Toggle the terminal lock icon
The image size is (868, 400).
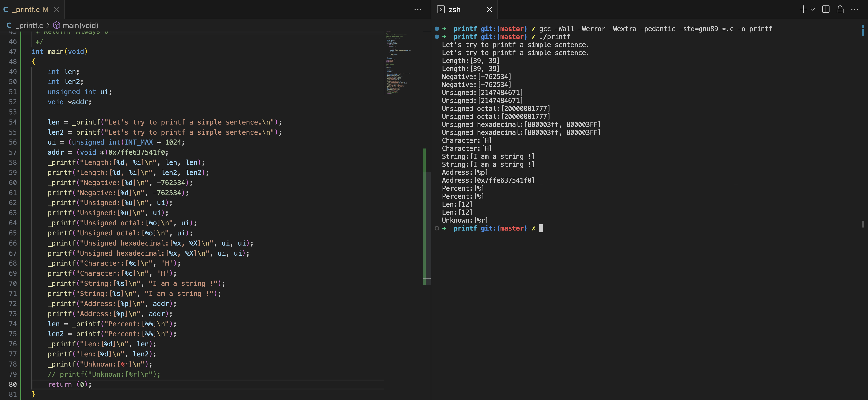(840, 10)
